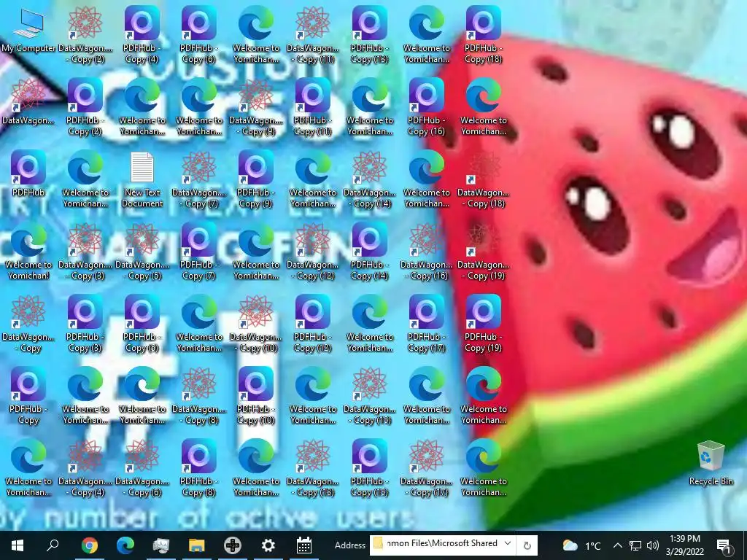Viewport: 747px width, 560px height.
Task: Select PDFHub - Copy (15) shortcut
Action: (369, 469)
